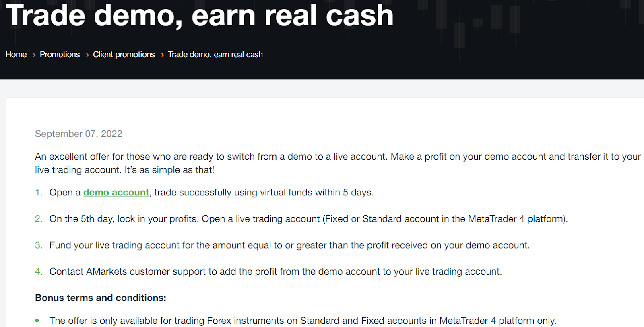Click the chevron arrow after Home
The image size is (644, 327).
(x=34, y=55)
